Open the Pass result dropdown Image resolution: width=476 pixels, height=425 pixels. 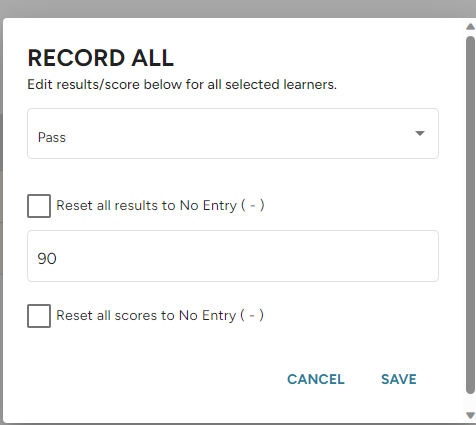pos(233,133)
